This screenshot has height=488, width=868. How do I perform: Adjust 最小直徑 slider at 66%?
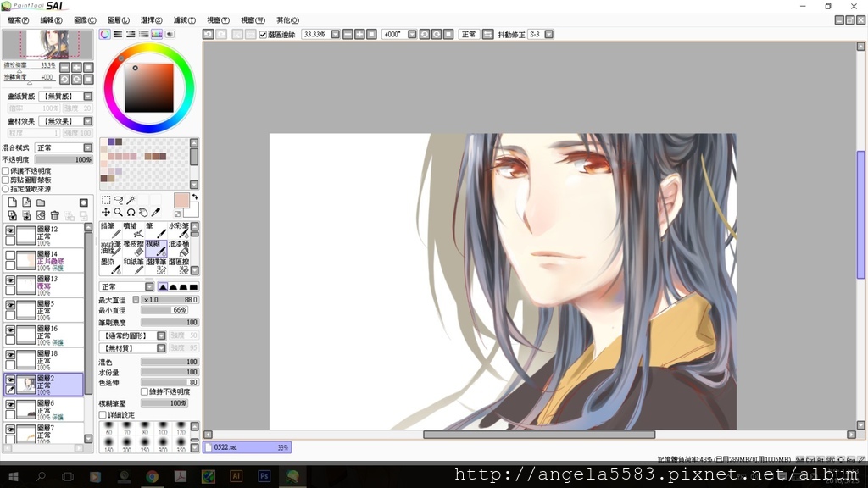point(164,310)
